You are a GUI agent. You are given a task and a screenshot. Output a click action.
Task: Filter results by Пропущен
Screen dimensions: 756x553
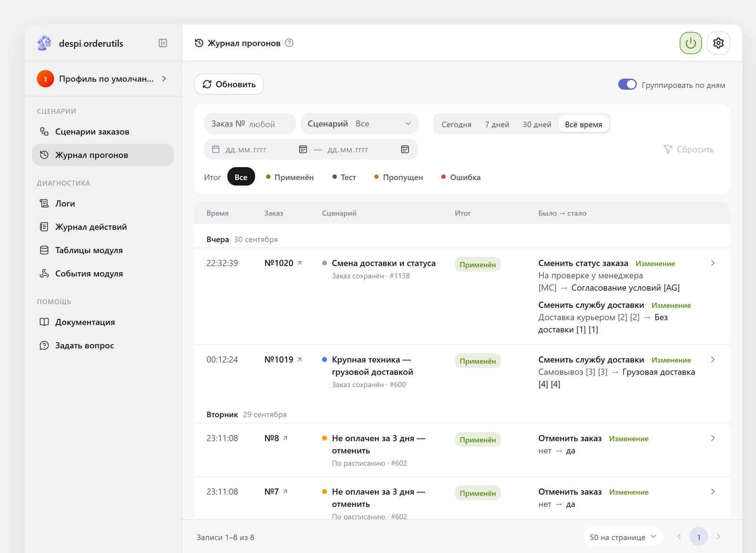click(398, 177)
